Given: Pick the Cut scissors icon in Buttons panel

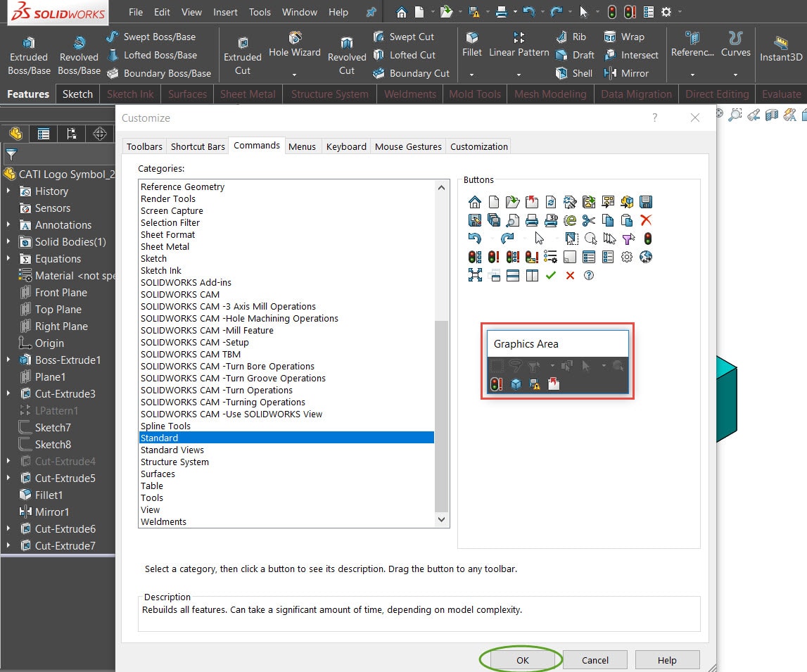Looking at the screenshot, I should tap(589, 220).
